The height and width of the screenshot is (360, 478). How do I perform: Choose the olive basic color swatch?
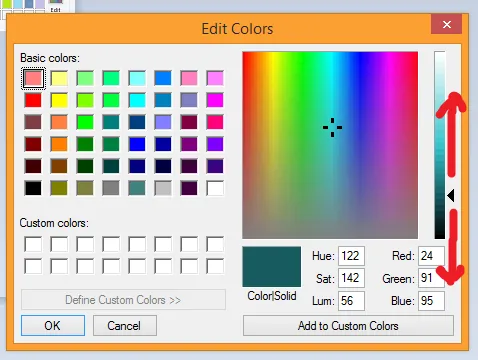point(59,188)
